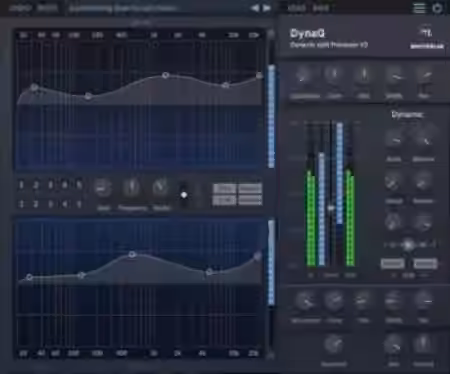Click the fourth knob in row below the meters
Screen dimensions: 450x374
(394, 301)
